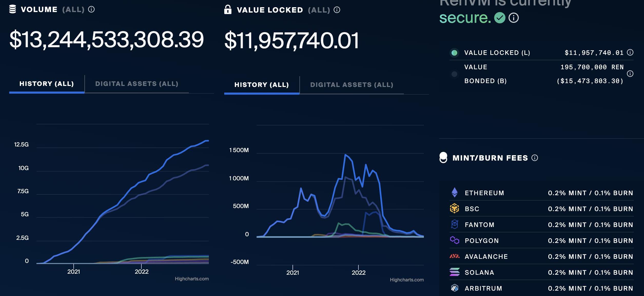The height and width of the screenshot is (296, 644).
Task: Click the ARBITRUM fee row label
Action: click(x=483, y=288)
